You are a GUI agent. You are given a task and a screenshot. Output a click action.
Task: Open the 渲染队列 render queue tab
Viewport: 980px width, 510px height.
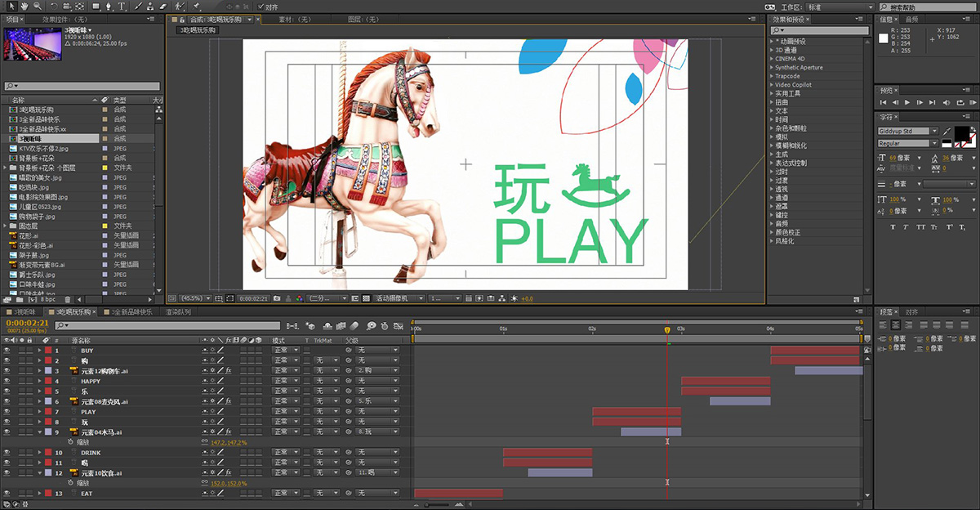point(178,312)
